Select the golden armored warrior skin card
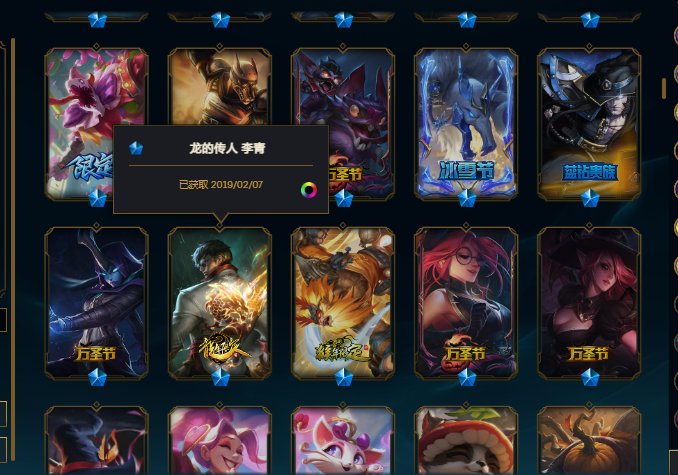Viewport: 678px width, 475px height. coord(220,86)
